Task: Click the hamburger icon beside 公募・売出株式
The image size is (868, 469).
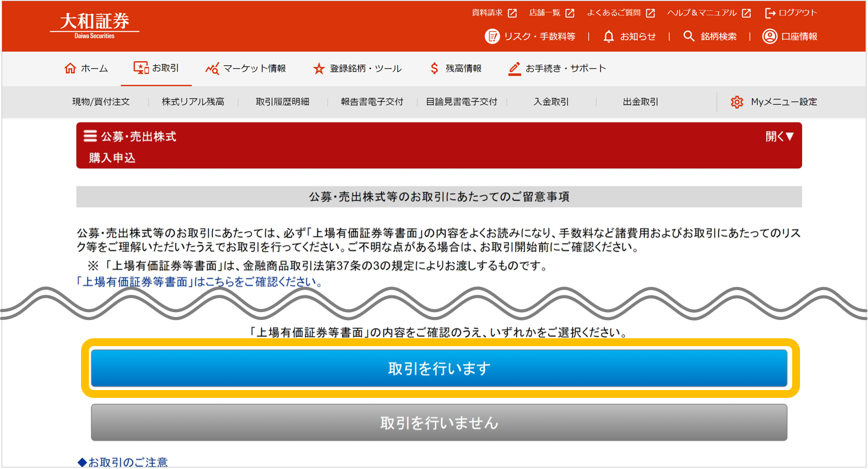Action: [x=90, y=136]
